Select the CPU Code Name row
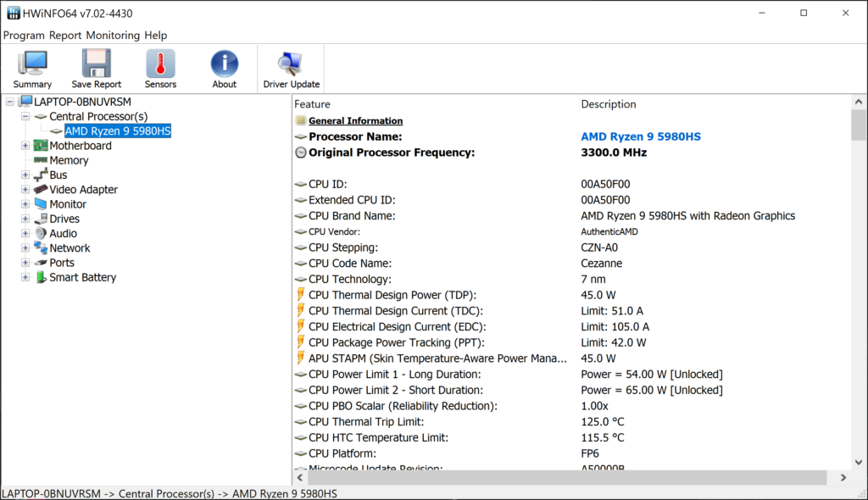Screen dimensions: 868x500 click(572, 263)
